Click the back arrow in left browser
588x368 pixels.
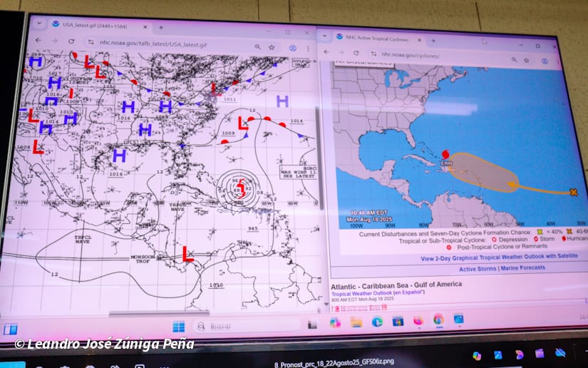click(x=37, y=41)
